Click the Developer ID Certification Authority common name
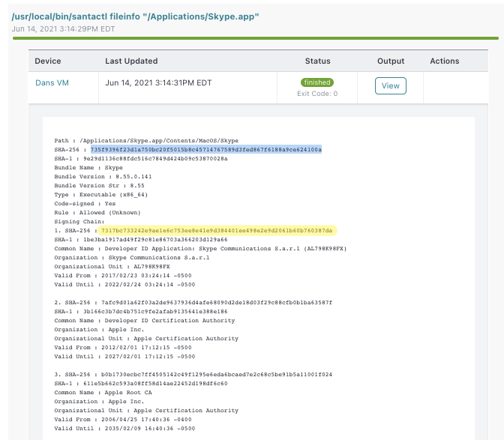The height and width of the screenshot is (440, 504). pos(145,321)
